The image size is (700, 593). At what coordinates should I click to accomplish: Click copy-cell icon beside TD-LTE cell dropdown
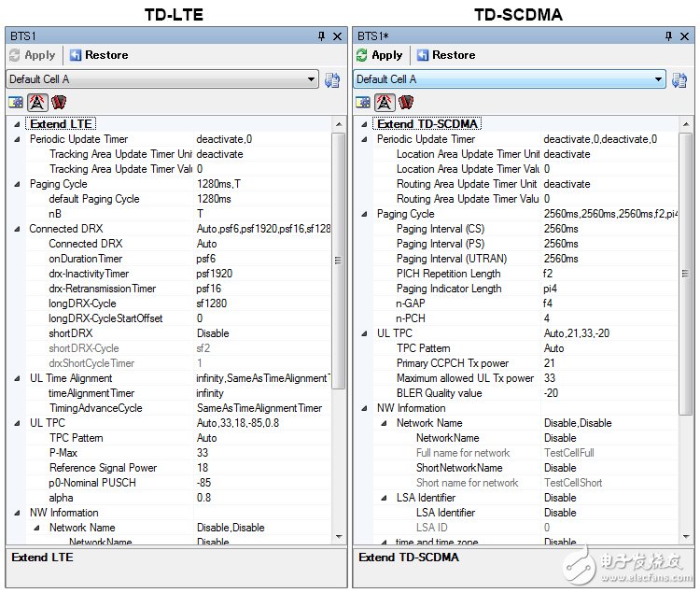click(x=332, y=79)
